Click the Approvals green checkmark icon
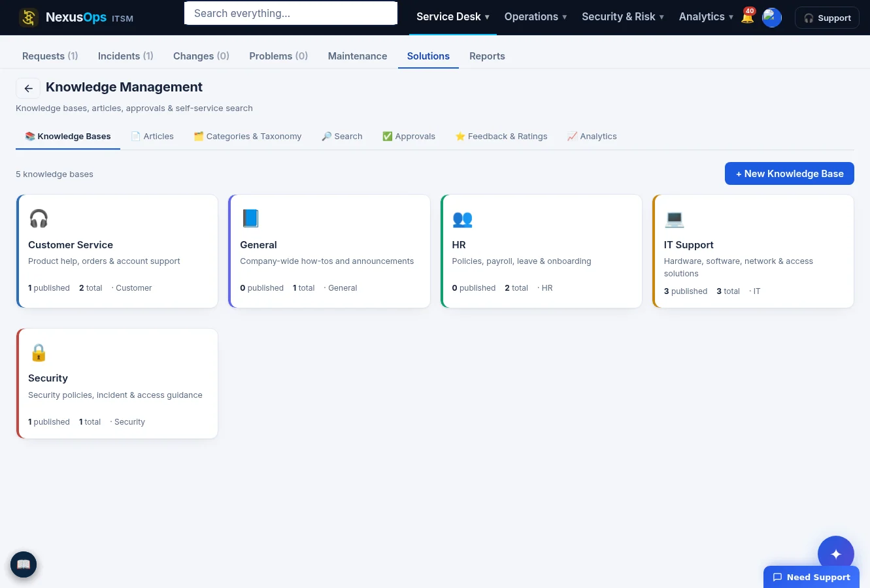This screenshot has width=870, height=588. (388, 137)
